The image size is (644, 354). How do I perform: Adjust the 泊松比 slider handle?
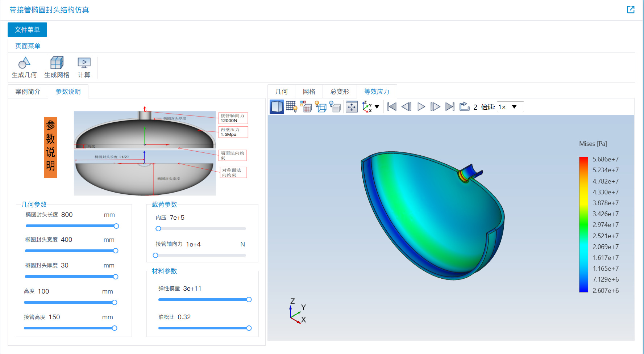click(x=249, y=328)
